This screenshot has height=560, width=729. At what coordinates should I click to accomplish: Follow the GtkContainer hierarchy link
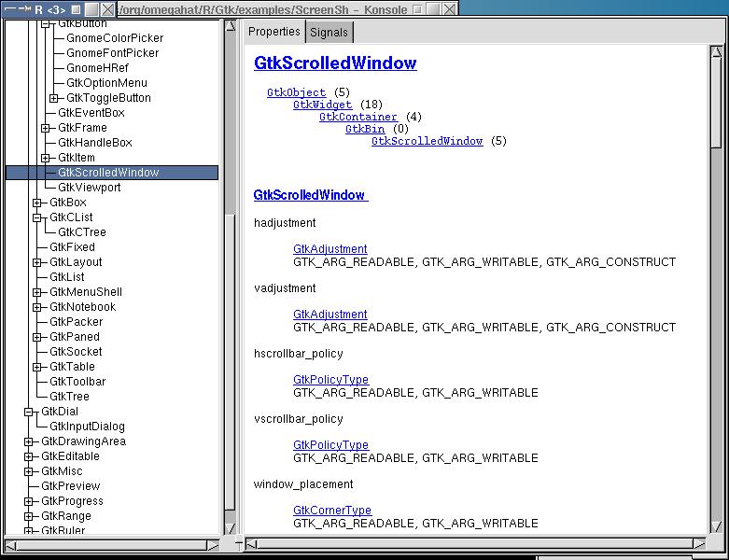coord(358,117)
